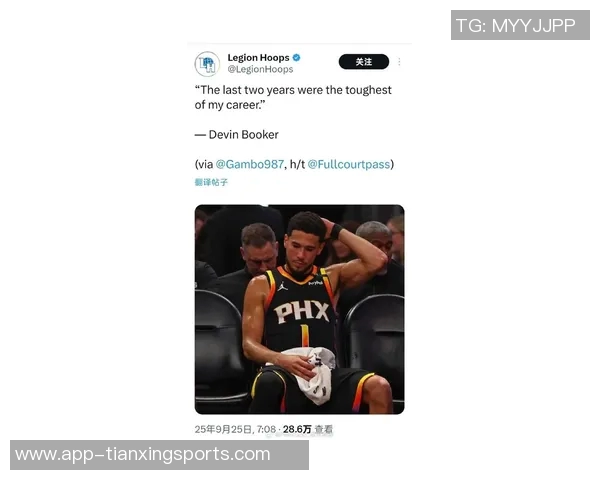This screenshot has width=600, height=480.
Task: Click the TG: MYYJJPP watermark banner
Action: coord(520,25)
